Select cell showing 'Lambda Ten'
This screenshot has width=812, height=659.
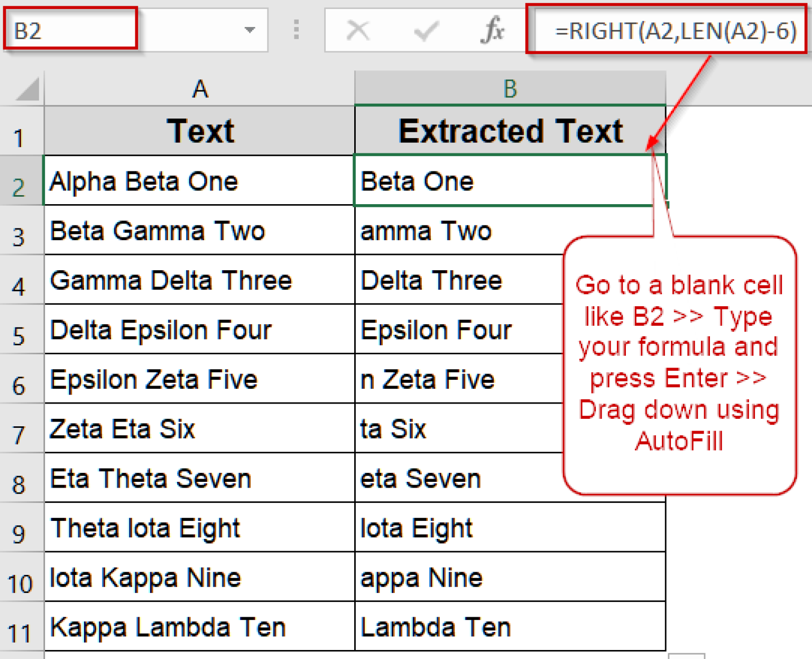tap(510, 627)
